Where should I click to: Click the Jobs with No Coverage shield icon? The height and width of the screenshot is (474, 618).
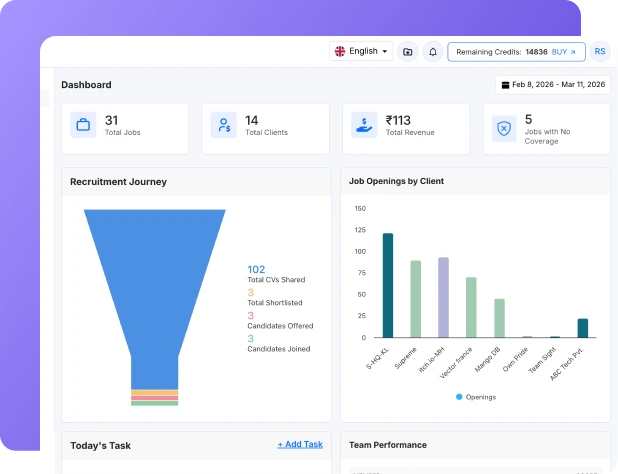click(504, 127)
